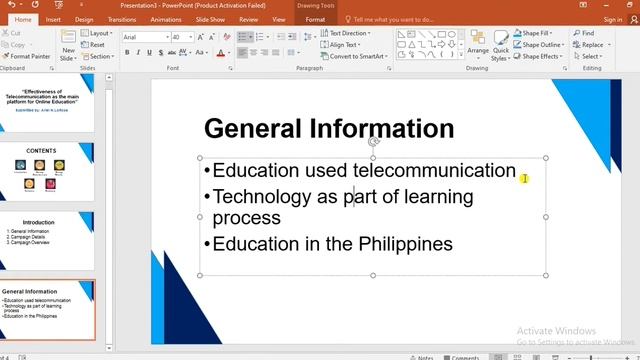
Task: Open the Animations tab
Action: click(166, 20)
